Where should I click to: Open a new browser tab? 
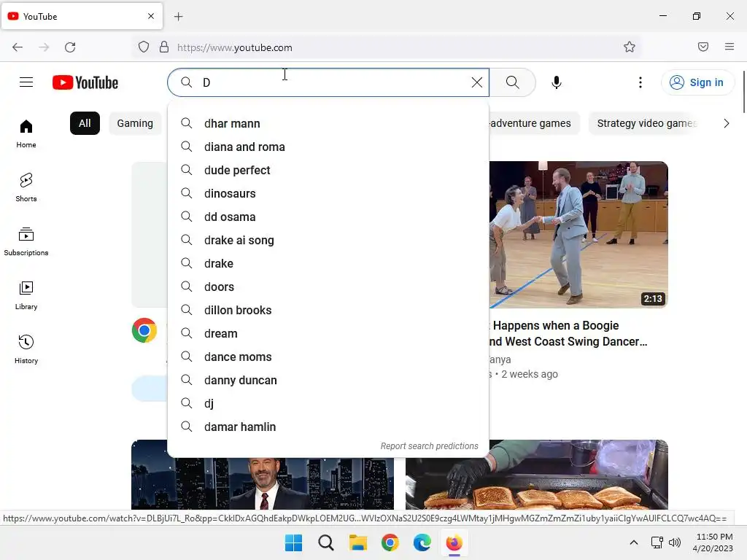pos(178,17)
